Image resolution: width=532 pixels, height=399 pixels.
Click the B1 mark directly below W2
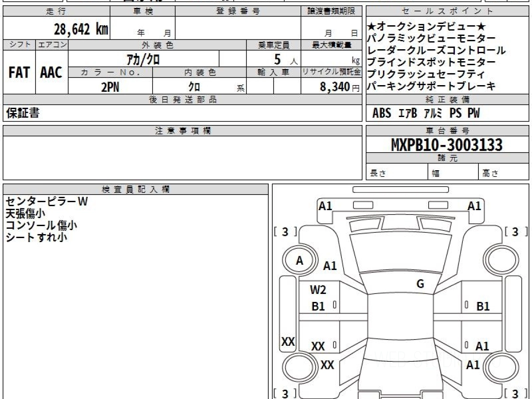tap(318, 306)
